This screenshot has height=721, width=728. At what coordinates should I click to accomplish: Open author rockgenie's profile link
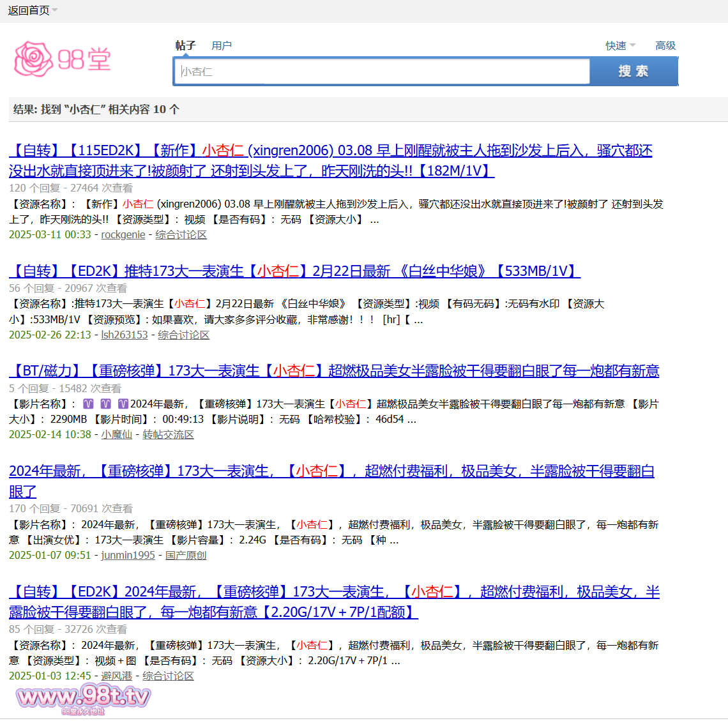click(x=123, y=234)
